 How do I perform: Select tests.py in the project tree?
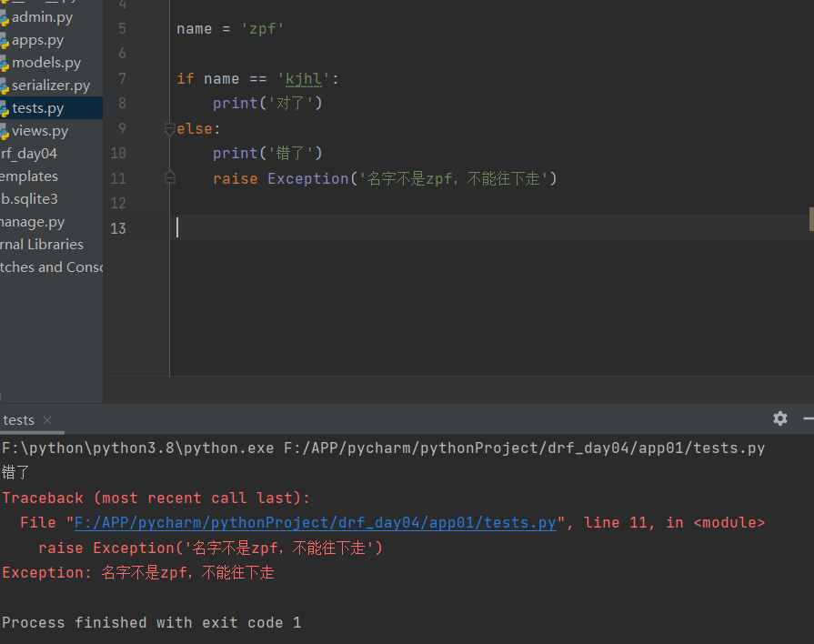pos(37,108)
